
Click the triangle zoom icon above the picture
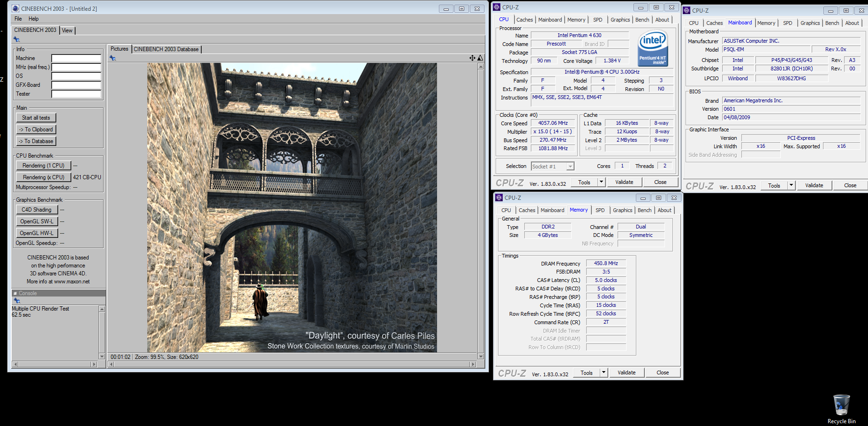point(480,58)
